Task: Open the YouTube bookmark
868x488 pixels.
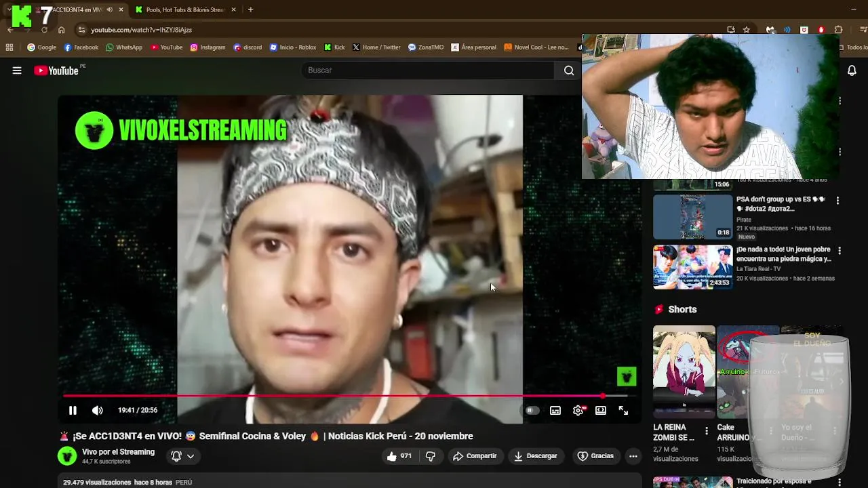Action: pos(166,47)
